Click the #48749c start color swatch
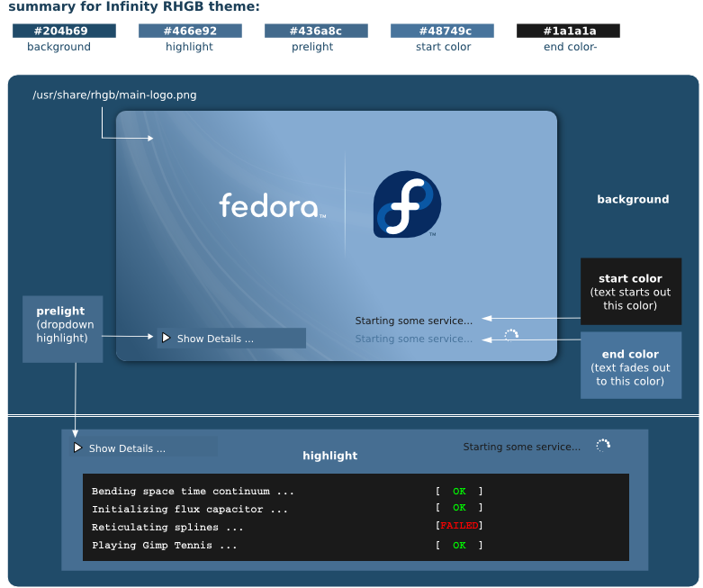This screenshot has width=703, height=588. (x=442, y=31)
